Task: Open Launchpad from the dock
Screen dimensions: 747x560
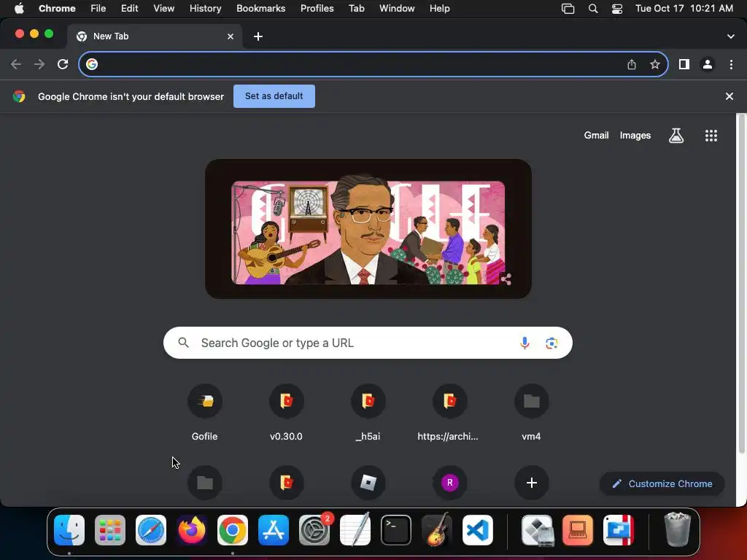Action: coord(110,530)
